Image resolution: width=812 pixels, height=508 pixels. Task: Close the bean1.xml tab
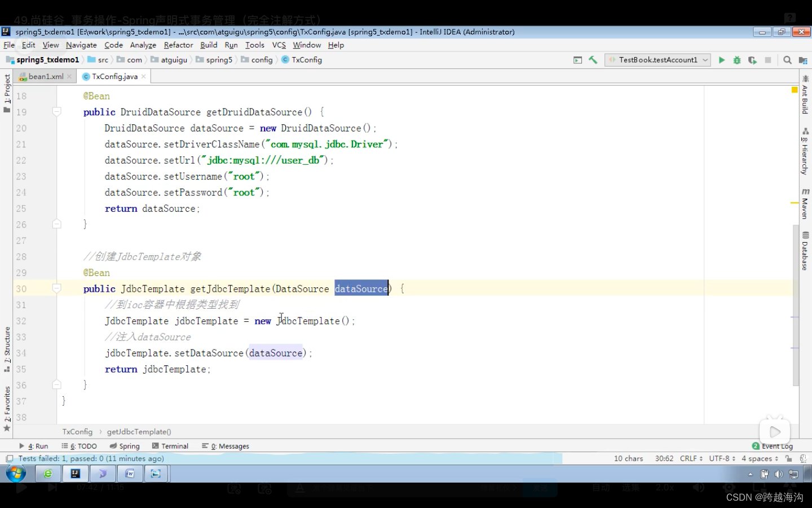tap(69, 76)
